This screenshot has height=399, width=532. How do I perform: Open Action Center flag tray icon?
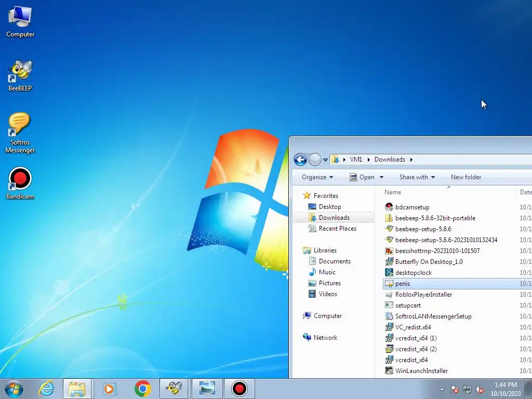click(x=454, y=389)
